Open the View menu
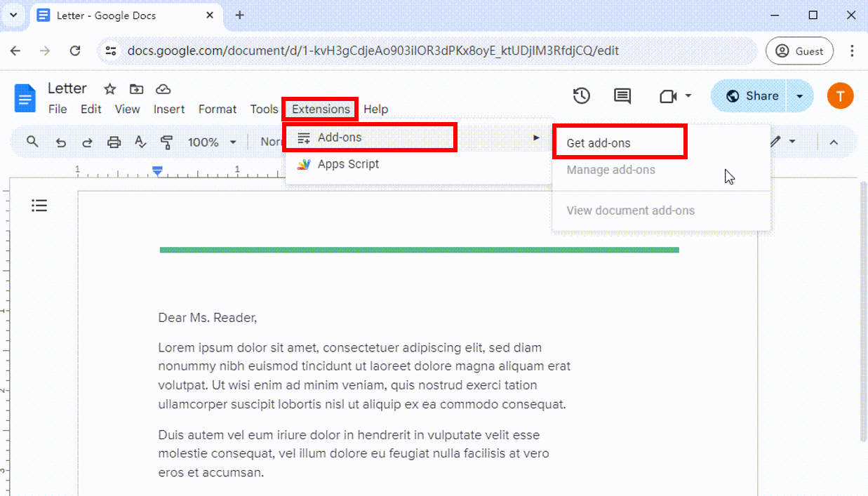The image size is (868, 496). tap(127, 109)
